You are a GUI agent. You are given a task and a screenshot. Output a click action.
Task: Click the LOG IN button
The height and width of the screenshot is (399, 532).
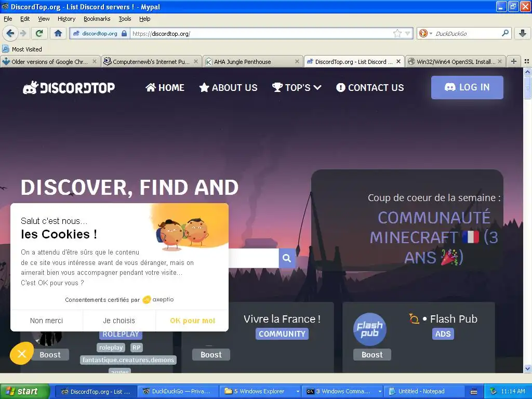click(x=467, y=87)
